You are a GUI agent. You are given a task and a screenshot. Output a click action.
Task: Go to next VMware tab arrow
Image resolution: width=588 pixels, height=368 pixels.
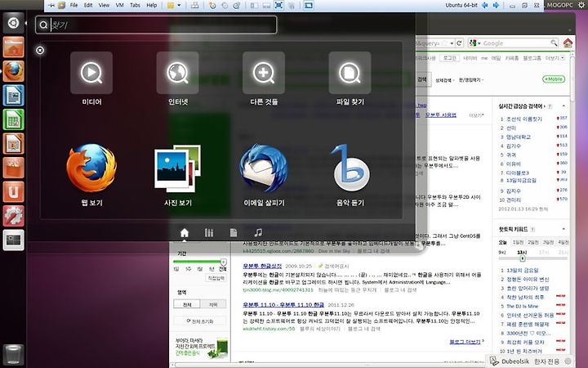click(496, 5)
